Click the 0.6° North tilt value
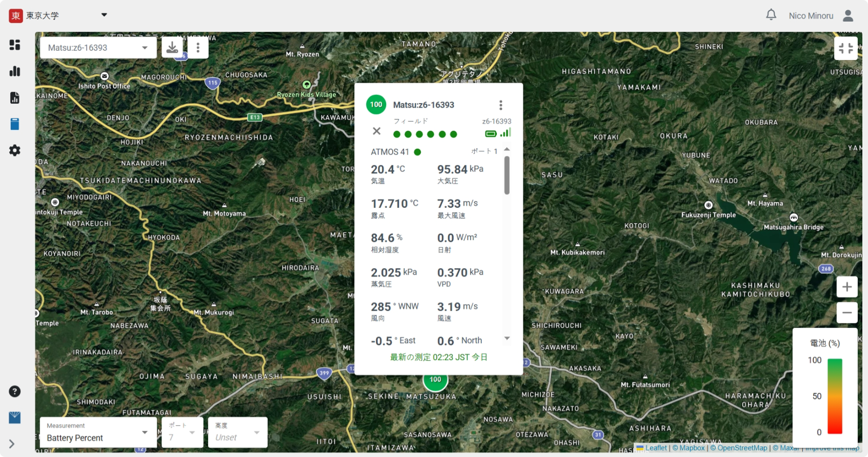 point(459,341)
